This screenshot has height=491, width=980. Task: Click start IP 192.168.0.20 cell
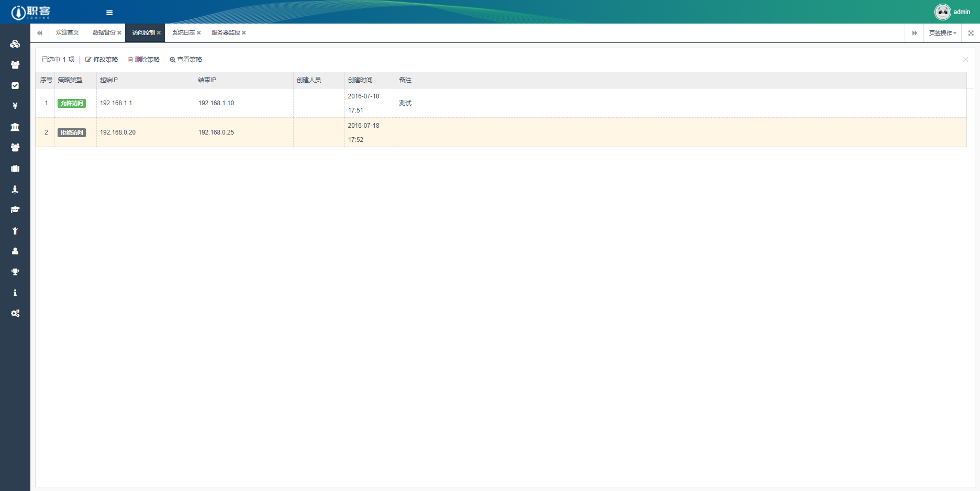(146, 132)
